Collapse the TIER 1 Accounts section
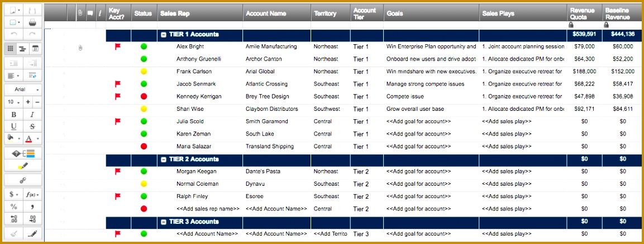This screenshot has width=644, height=244. coord(164,35)
